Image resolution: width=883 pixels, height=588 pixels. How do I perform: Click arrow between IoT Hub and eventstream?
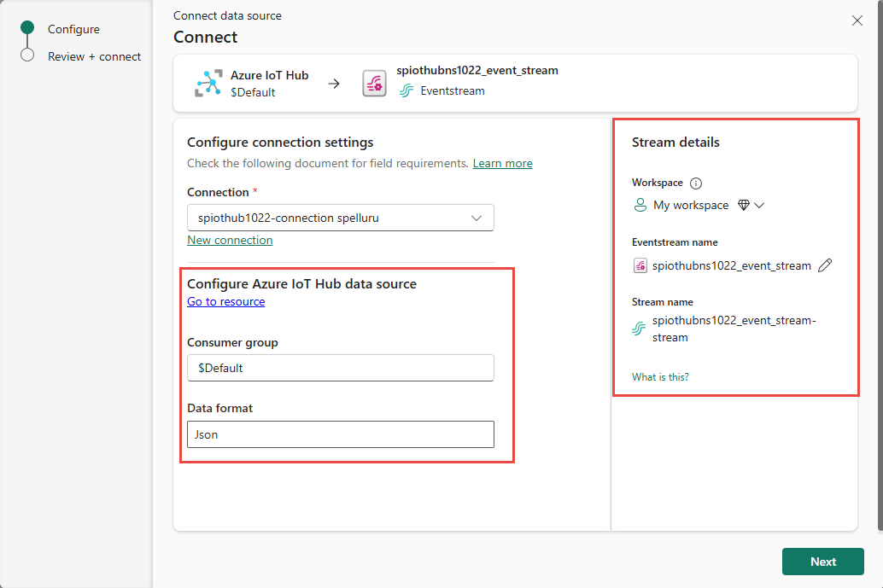click(x=334, y=84)
